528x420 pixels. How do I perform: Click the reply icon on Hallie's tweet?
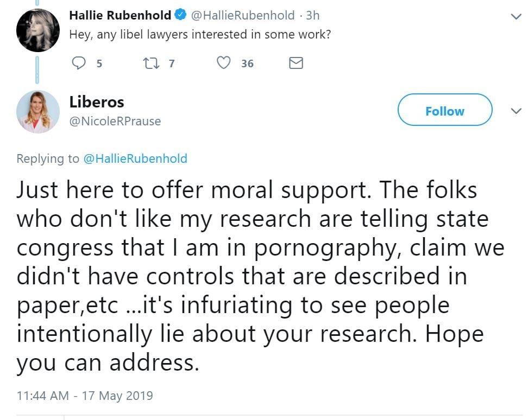tap(79, 63)
